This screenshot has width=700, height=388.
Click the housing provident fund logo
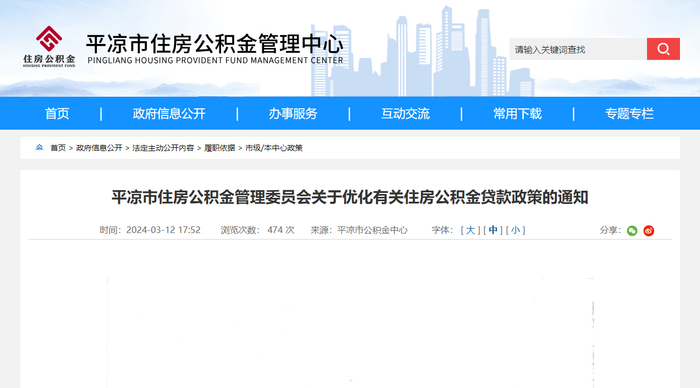click(x=49, y=46)
